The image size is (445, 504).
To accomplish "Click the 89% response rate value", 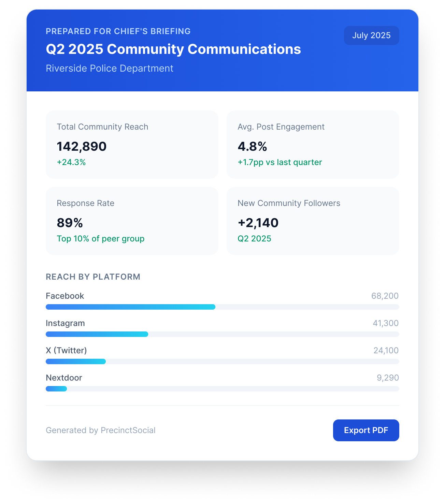I will click(70, 223).
